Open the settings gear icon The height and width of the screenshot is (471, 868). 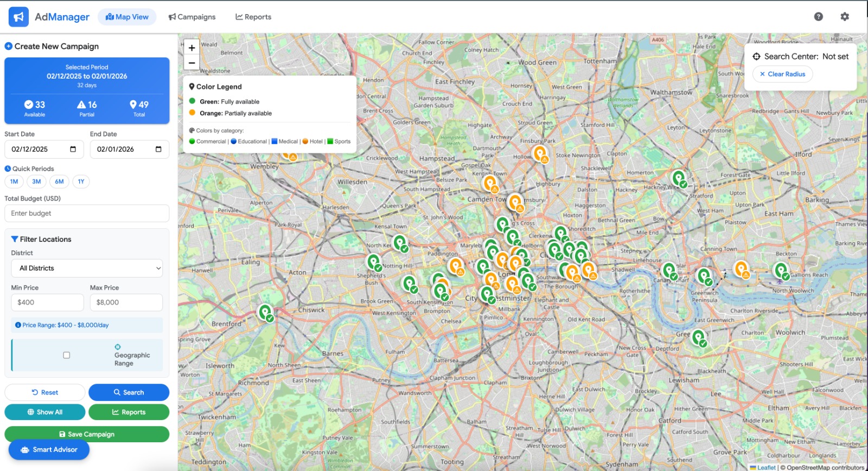click(x=844, y=17)
